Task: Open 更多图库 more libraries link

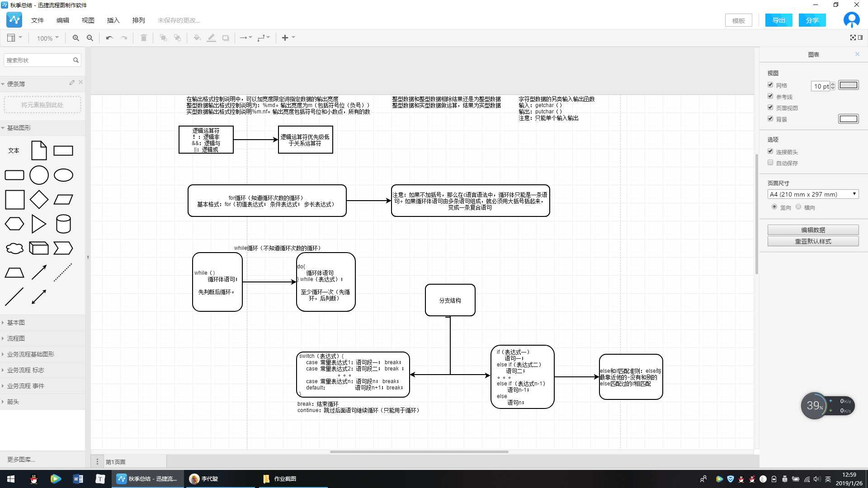Action: pyautogui.click(x=21, y=460)
